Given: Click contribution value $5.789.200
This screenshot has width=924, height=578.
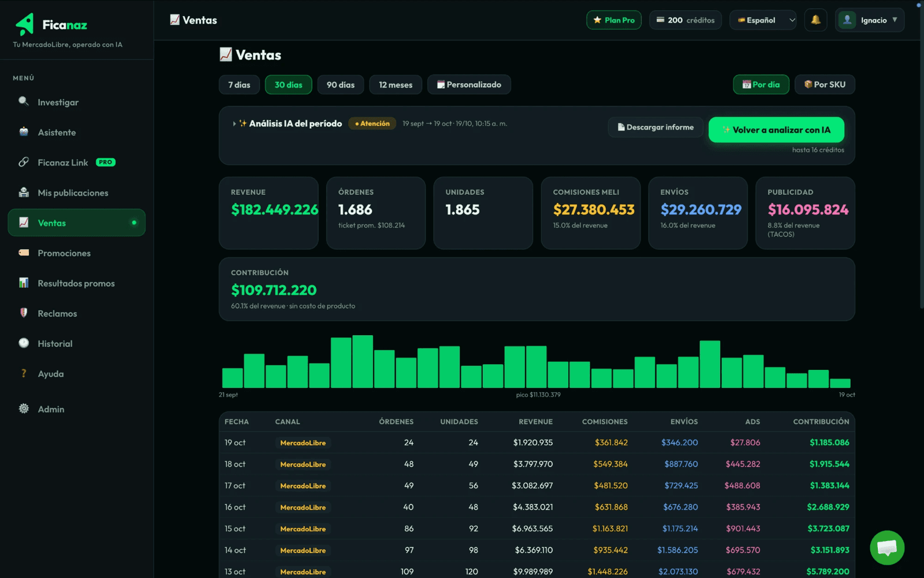Looking at the screenshot, I should point(828,572).
